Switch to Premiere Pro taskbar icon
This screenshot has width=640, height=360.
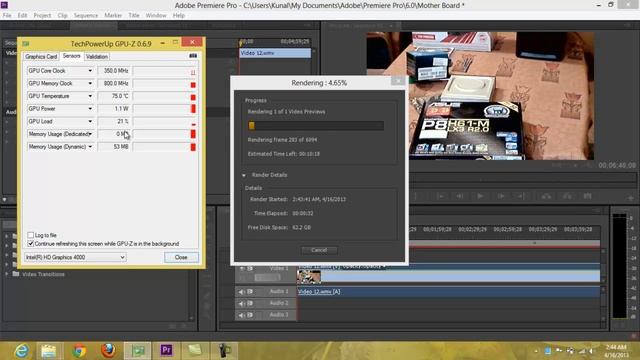coord(166,351)
